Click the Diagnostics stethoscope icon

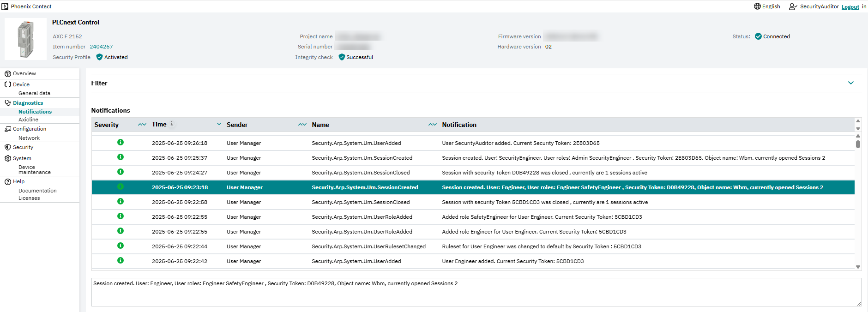[x=8, y=103]
